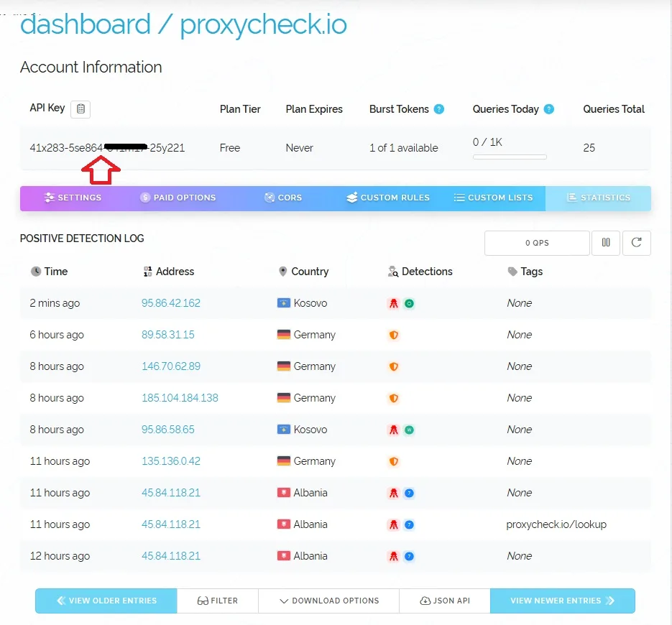
Task: Click the 0 QPS indicator box
Action: click(537, 243)
